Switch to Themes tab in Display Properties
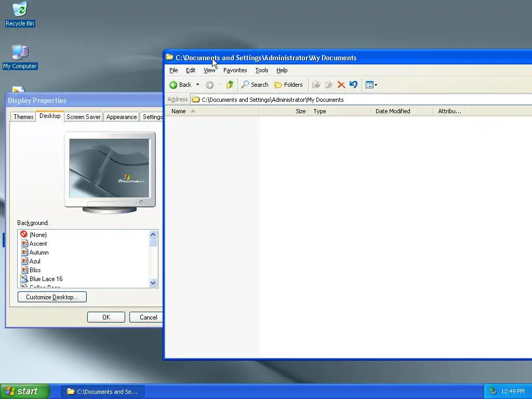This screenshot has height=399, width=532. click(x=23, y=117)
